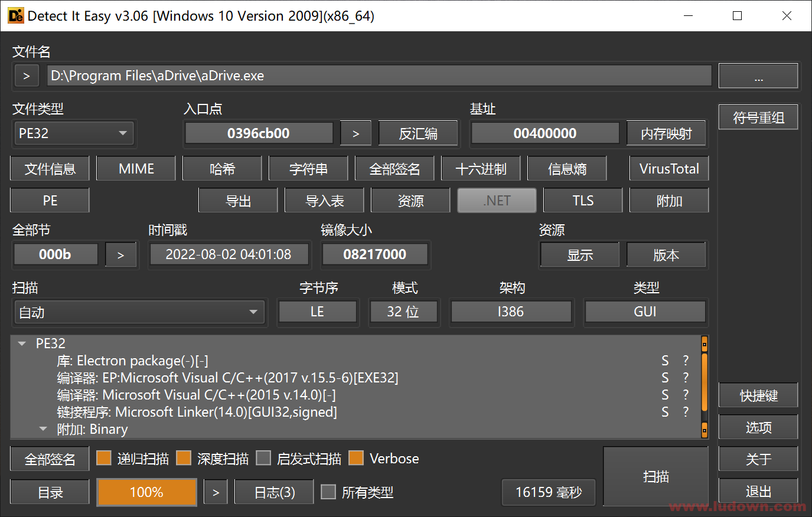Click the PE button
The width and height of the screenshot is (812, 517).
50,201
